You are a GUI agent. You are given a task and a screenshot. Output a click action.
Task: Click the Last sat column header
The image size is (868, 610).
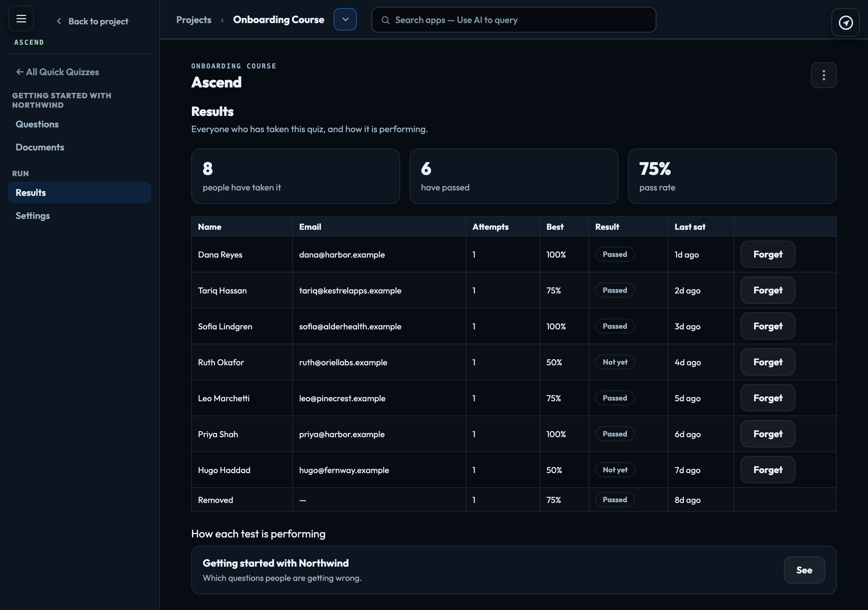tap(701, 227)
